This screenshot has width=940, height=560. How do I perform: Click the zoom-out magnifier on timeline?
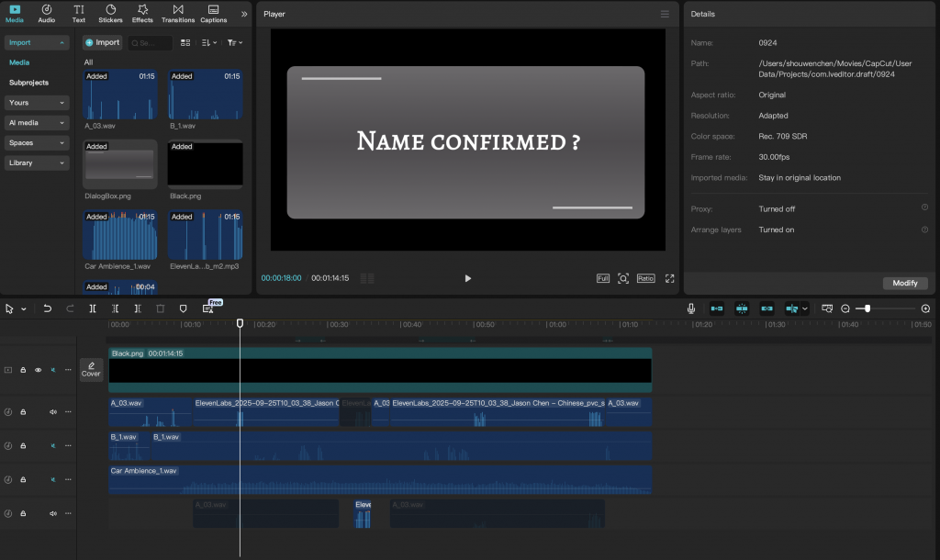[845, 309]
